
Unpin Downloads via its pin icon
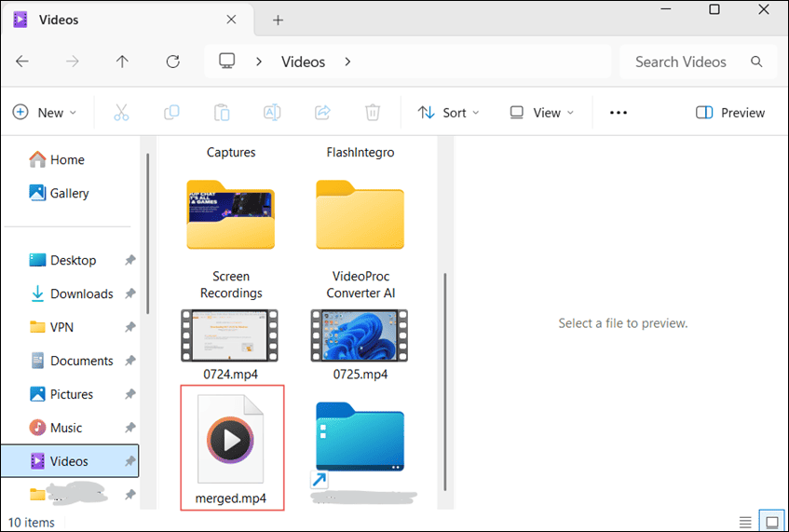point(130,293)
